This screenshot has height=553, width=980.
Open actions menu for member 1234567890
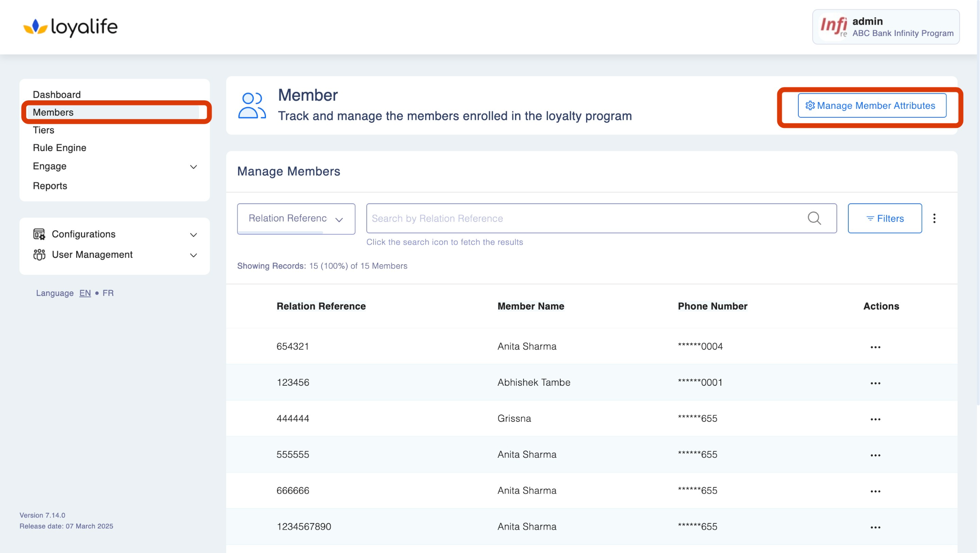(875, 527)
